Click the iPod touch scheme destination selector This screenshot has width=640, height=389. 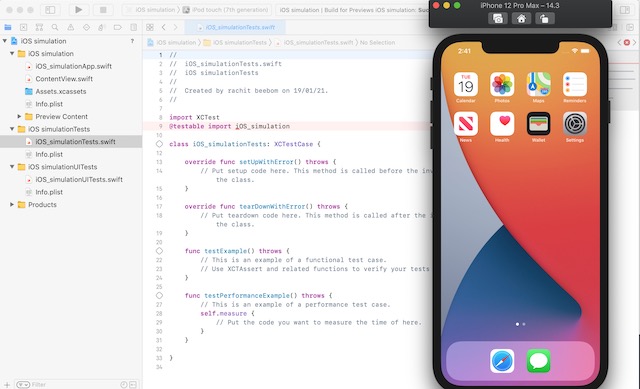(x=225, y=9)
